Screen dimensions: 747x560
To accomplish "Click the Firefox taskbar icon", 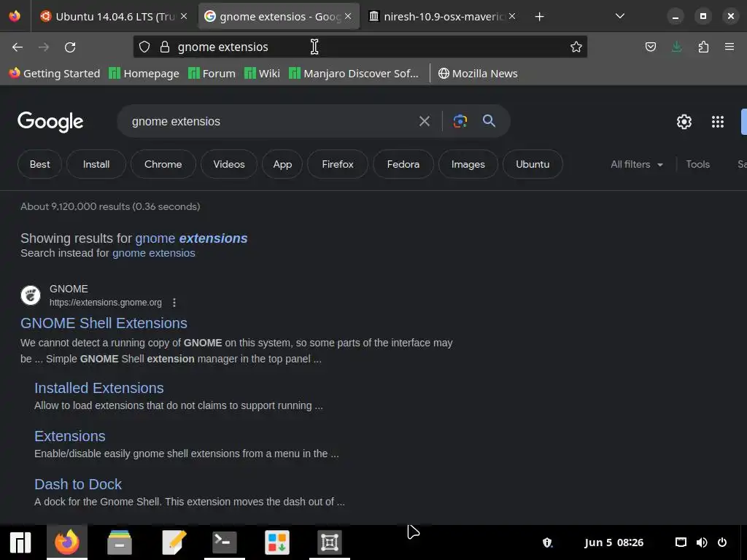I will click(67, 542).
